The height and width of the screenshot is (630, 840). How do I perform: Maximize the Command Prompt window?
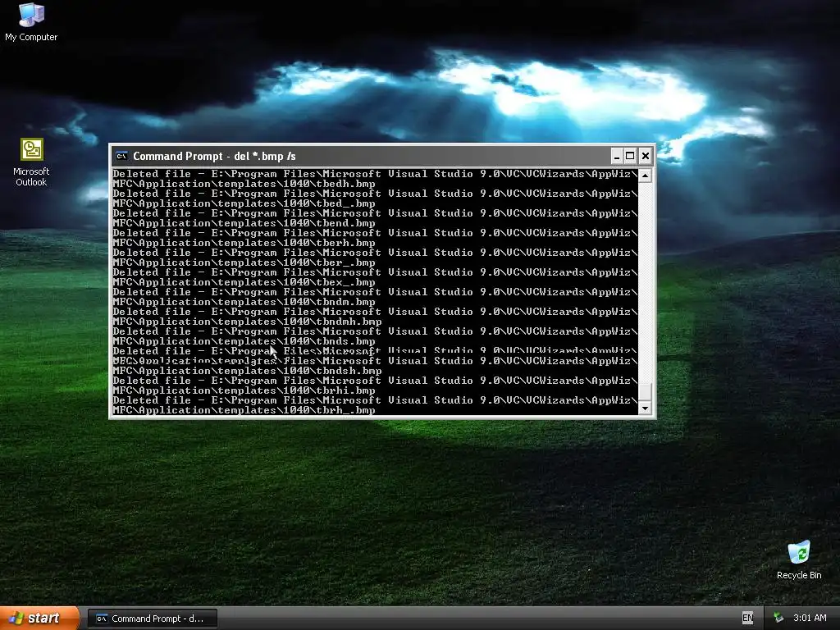[x=631, y=156]
